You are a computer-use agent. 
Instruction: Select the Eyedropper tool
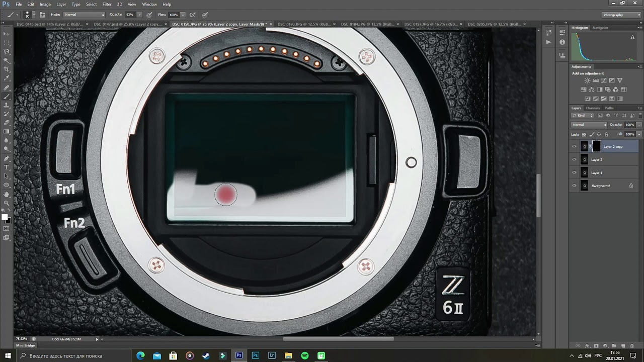[7, 78]
